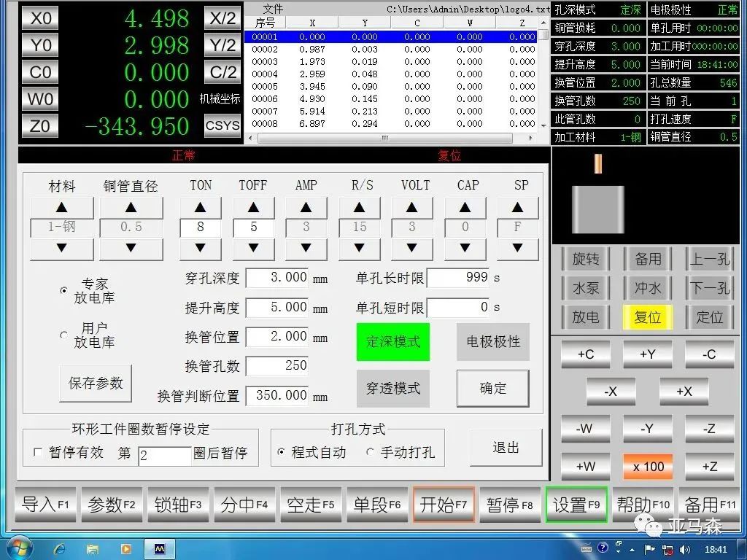Viewport: 747px width, 560px height.
Task: Decrease 铜管直径 with down arrow
Action: [131, 249]
